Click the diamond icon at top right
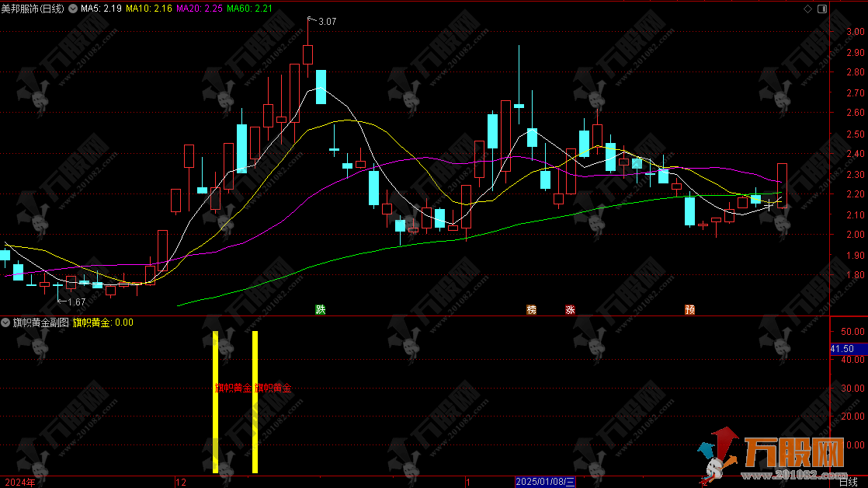Screen dimensions: 868x488 click(807, 9)
